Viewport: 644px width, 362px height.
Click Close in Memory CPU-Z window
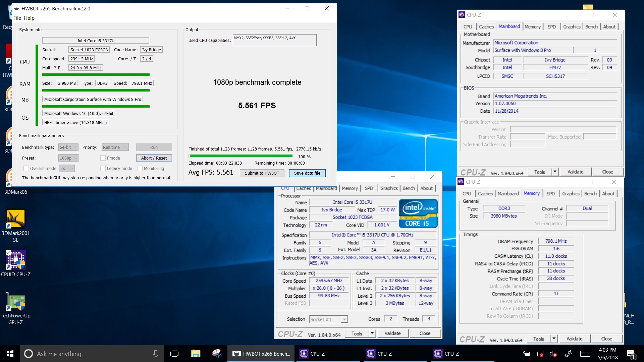point(606,339)
